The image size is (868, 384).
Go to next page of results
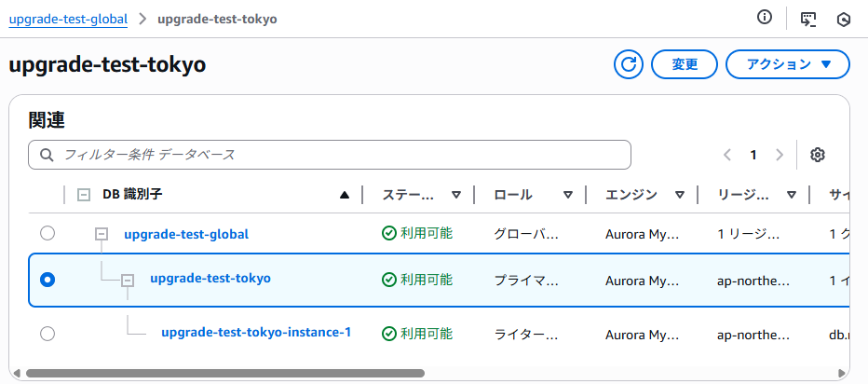(780, 155)
